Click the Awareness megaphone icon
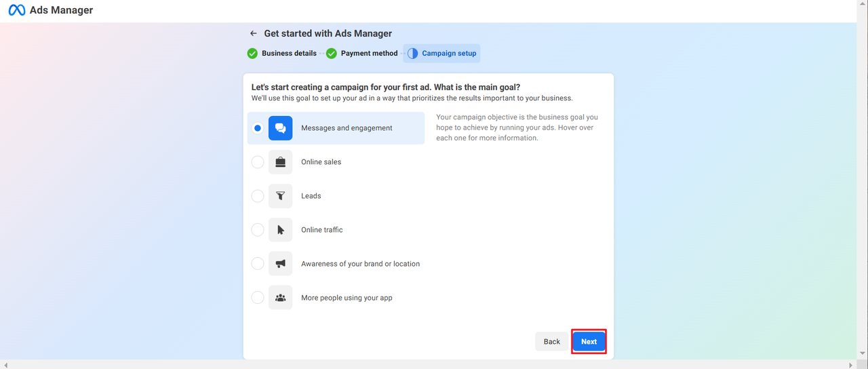 [280, 264]
